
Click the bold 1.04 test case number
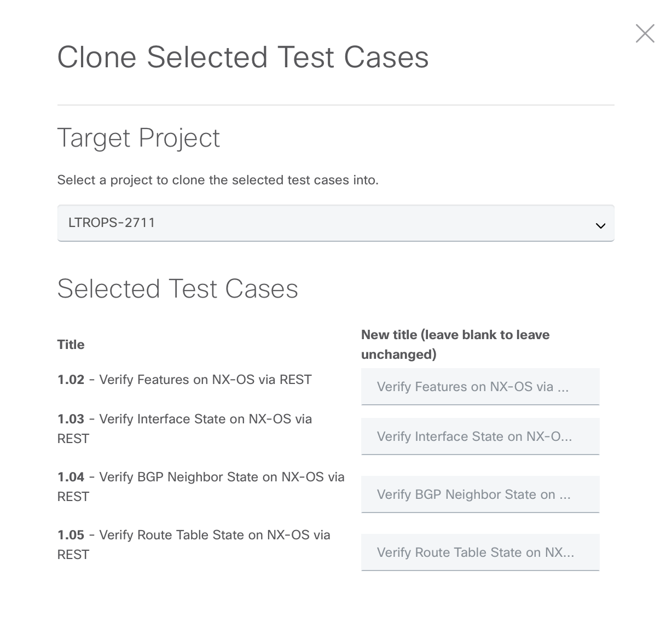click(x=71, y=478)
